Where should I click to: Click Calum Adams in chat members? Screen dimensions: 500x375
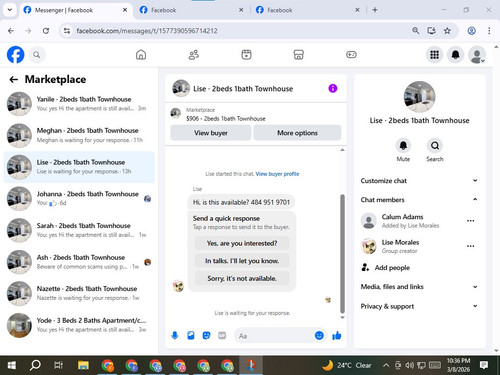[x=402, y=217]
